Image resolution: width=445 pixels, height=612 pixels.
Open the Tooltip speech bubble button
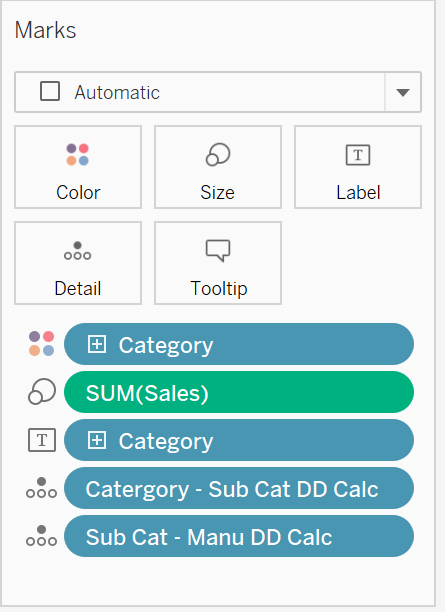(x=218, y=263)
